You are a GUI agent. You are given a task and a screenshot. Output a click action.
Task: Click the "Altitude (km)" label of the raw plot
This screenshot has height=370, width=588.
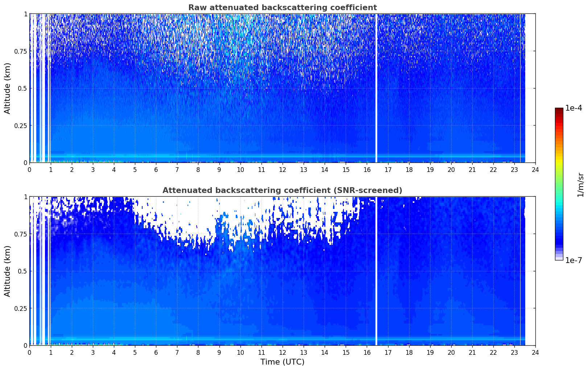click(8, 88)
